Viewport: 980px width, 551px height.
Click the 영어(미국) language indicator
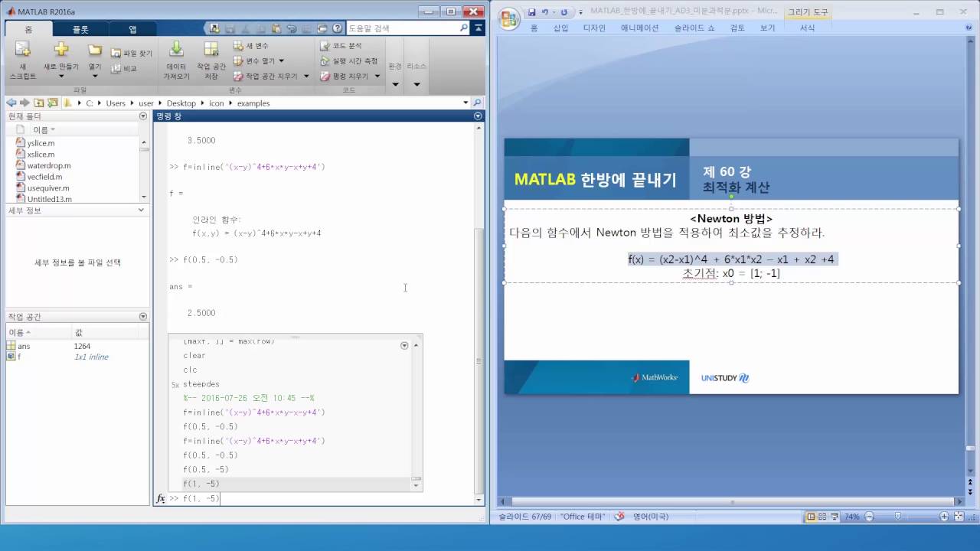(650, 517)
